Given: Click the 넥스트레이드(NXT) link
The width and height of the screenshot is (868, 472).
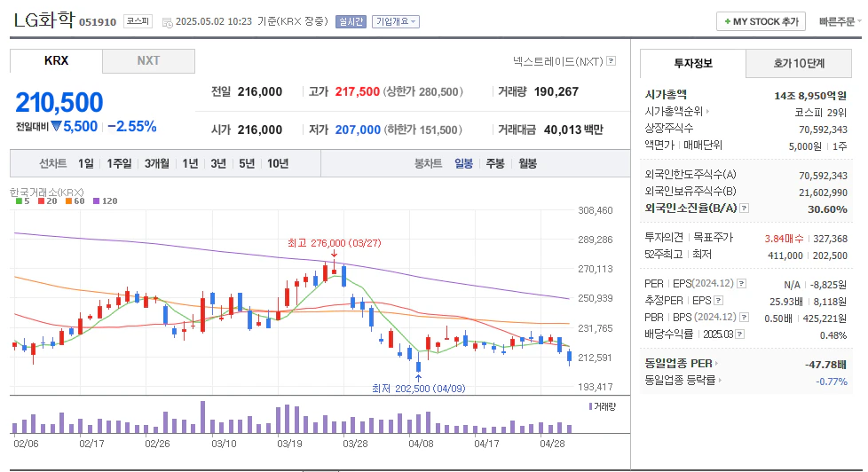Looking at the screenshot, I should [558, 61].
